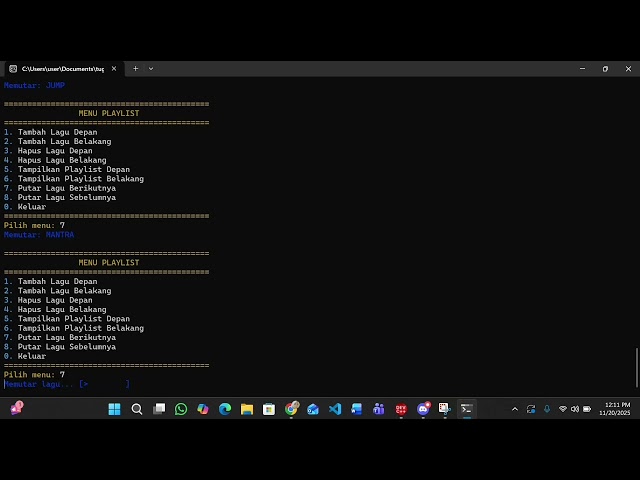Click '5. Tampilkan Playlist Depan' in upper menu
Image resolution: width=640 pixels, height=480 pixels.
[67, 169]
